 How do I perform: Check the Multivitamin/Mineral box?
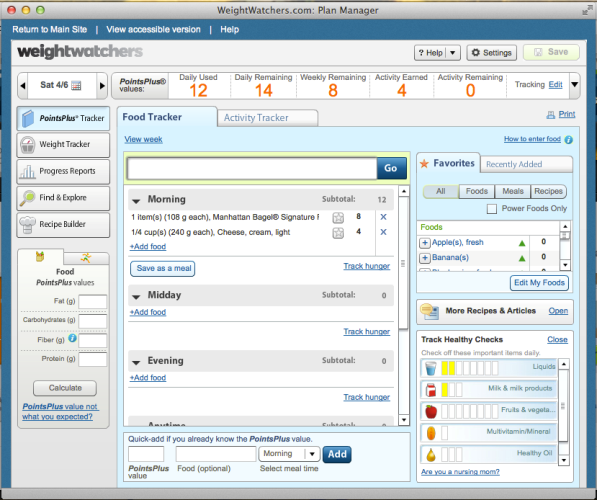[444, 433]
